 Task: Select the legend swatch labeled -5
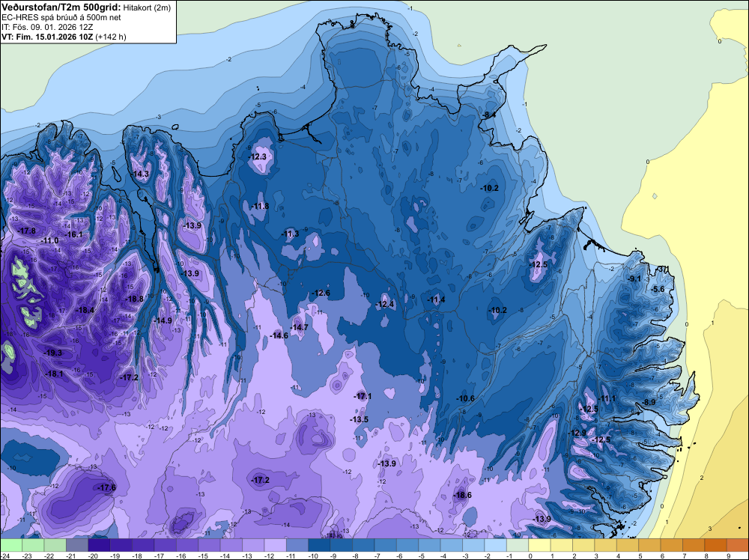click(429, 545)
